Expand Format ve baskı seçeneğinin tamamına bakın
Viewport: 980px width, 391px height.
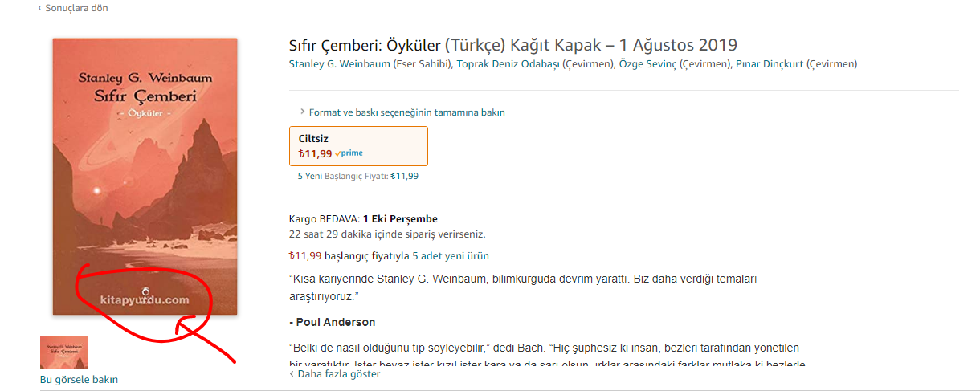click(402, 112)
